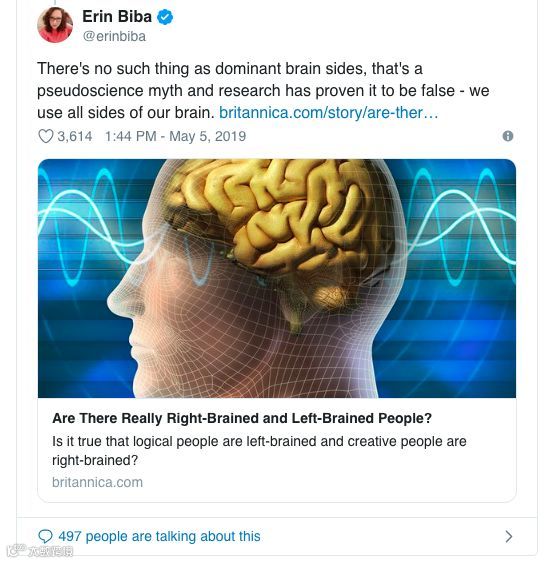Click Erin Biba's profile avatar
This screenshot has width=544, height=563.
click(x=55, y=25)
